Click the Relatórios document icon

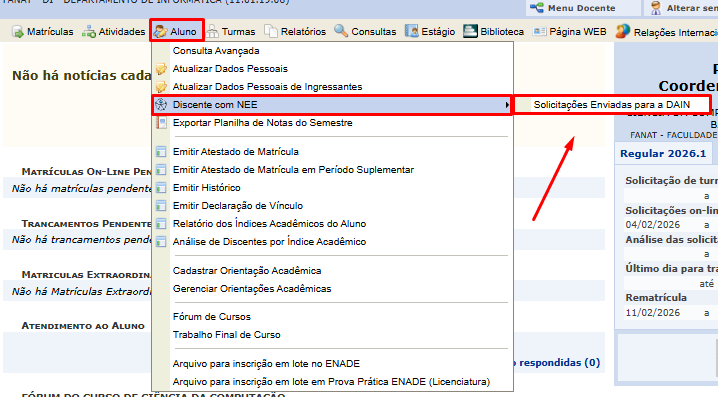pos(271,31)
